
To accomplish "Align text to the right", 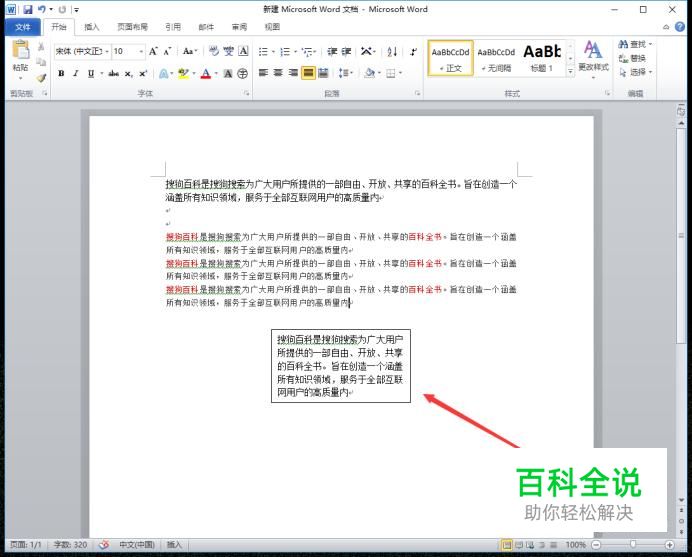I will click(x=293, y=73).
